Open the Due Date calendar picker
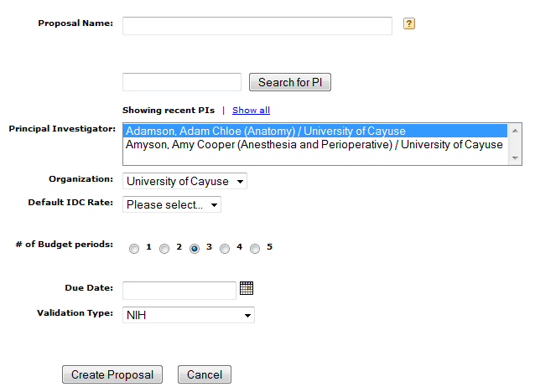This screenshot has width=535, height=392. [247, 288]
